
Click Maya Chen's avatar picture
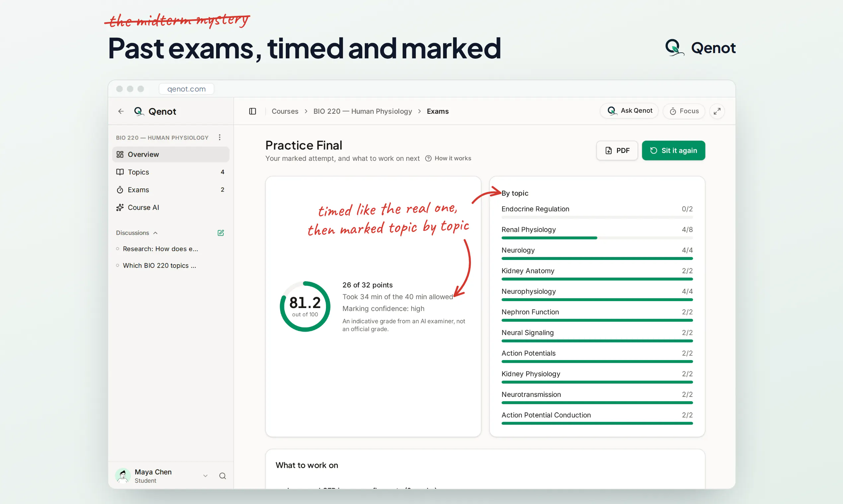point(123,476)
